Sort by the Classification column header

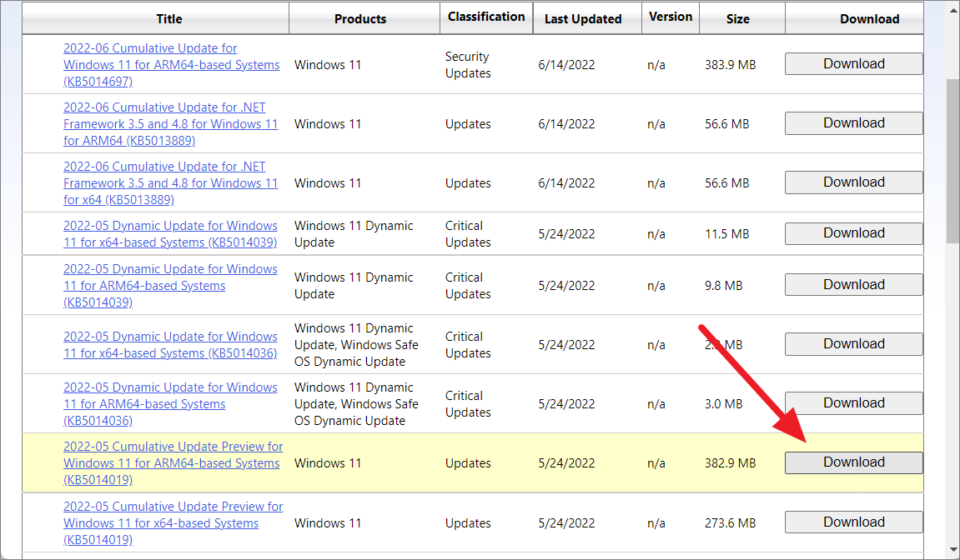coord(486,16)
